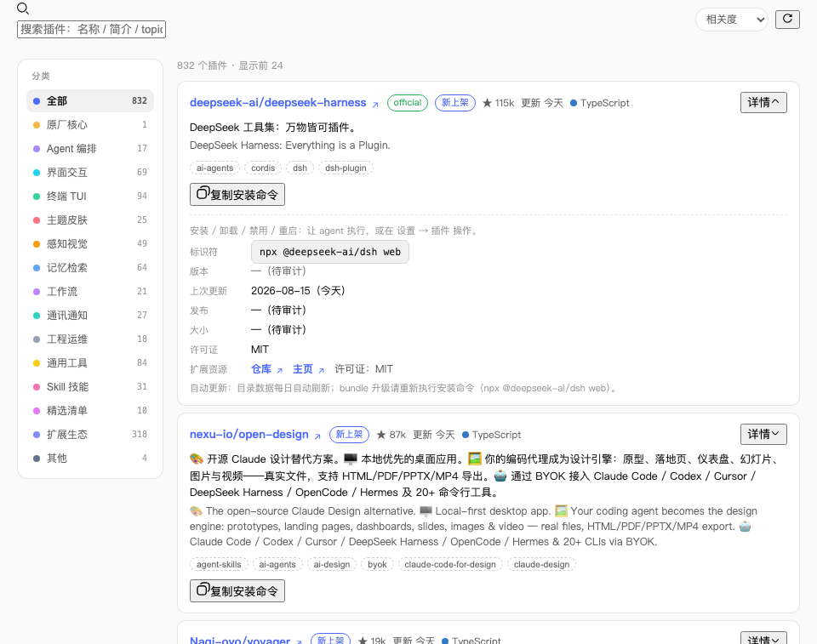
Task: Copy install command for open-design
Action: pos(237,591)
